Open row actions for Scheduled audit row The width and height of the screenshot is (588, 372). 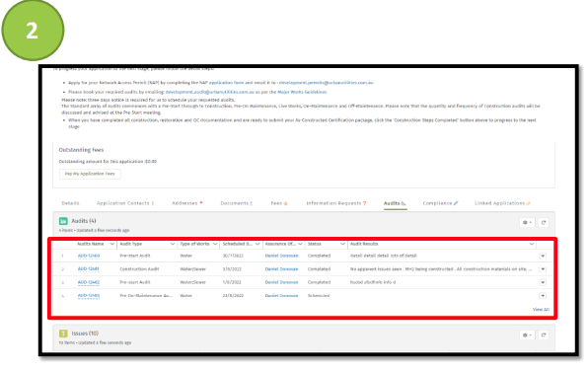[x=543, y=296]
